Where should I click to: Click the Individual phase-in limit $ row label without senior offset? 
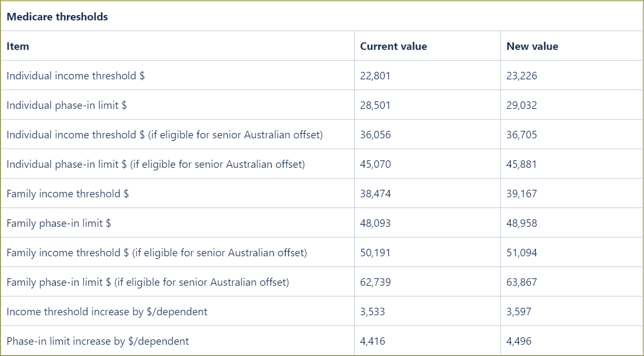66,105
